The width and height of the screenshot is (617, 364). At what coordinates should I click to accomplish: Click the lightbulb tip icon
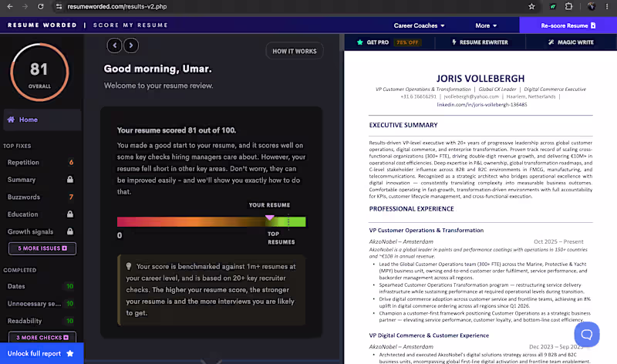click(x=129, y=266)
